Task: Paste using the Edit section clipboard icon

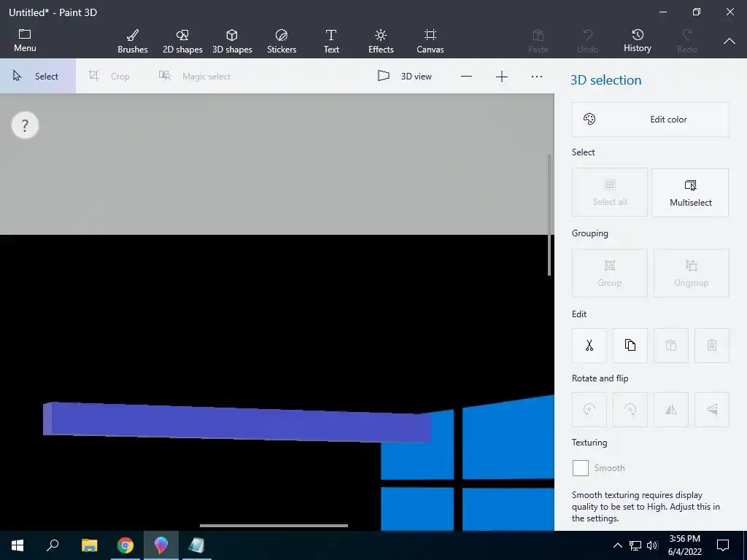Action: pos(671,345)
